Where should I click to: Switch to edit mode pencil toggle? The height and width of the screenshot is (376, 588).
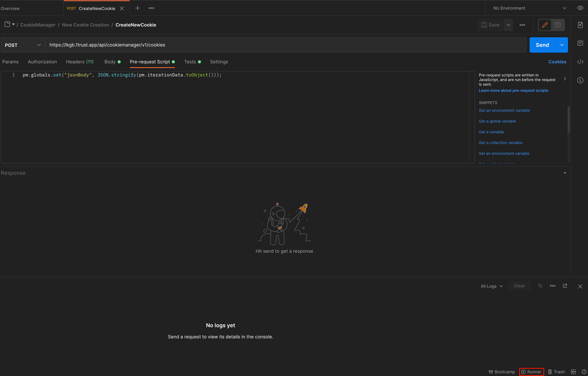(x=545, y=25)
